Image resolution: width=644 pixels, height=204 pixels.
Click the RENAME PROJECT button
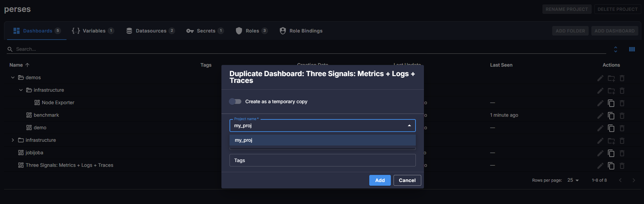(x=567, y=9)
